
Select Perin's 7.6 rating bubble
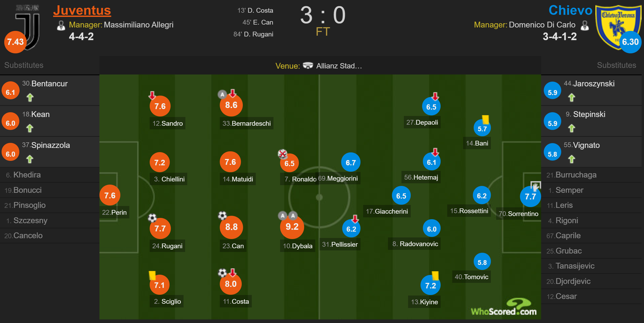pyautogui.click(x=110, y=195)
